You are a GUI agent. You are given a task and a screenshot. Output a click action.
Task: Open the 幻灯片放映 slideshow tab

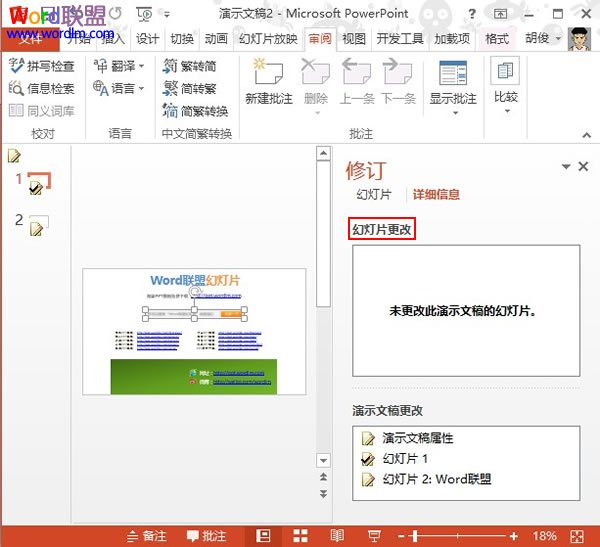tap(268, 39)
